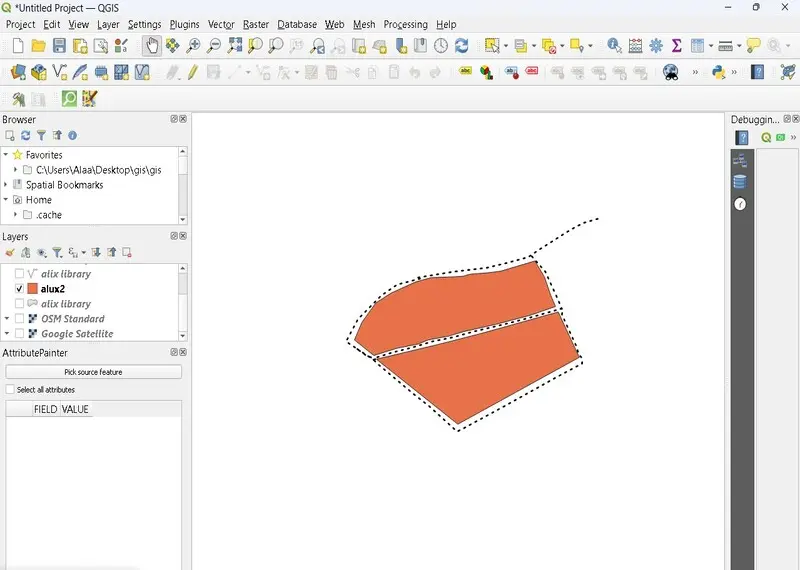Expand the Spatial Bookmarks node
Screen dimensions: 800x570
(x=6, y=185)
